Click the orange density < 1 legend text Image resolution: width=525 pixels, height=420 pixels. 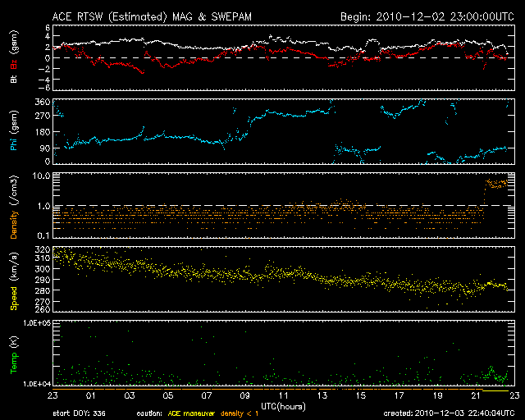[240, 413]
